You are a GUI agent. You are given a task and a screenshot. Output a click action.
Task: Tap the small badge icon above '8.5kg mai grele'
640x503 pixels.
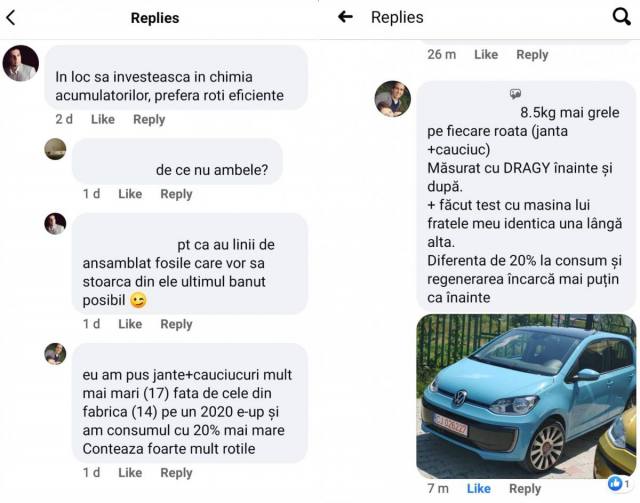tap(515, 94)
